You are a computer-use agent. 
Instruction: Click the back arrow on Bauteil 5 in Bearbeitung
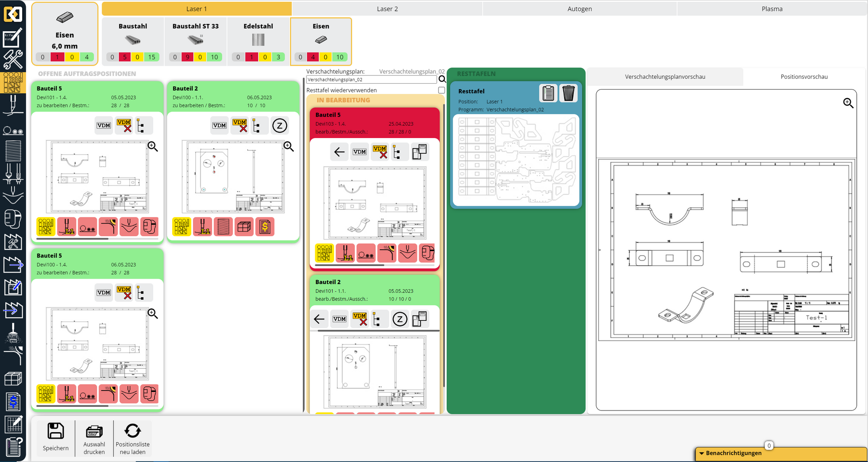pos(339,152)
